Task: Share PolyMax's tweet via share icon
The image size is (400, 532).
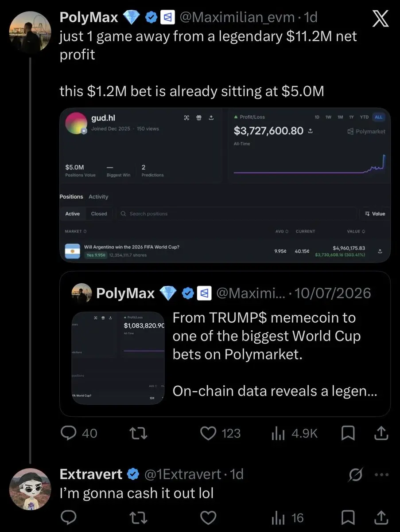Action: (381, 433)
